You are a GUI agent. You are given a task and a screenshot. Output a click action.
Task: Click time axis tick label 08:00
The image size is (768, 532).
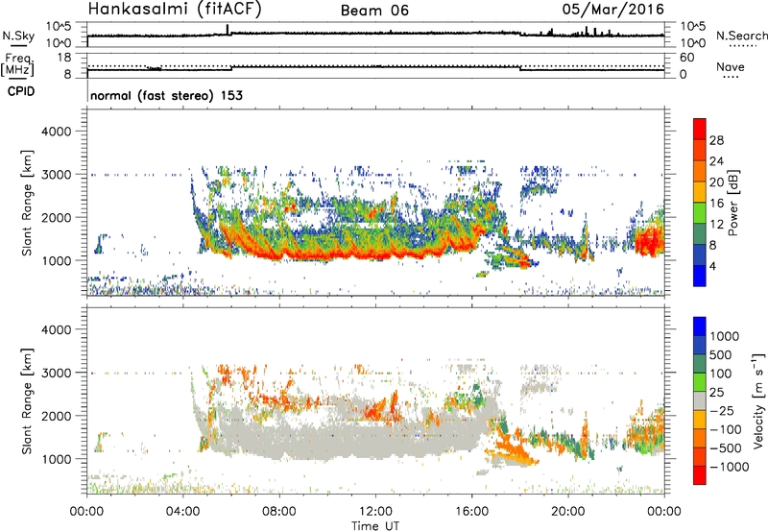click(279, 512)
